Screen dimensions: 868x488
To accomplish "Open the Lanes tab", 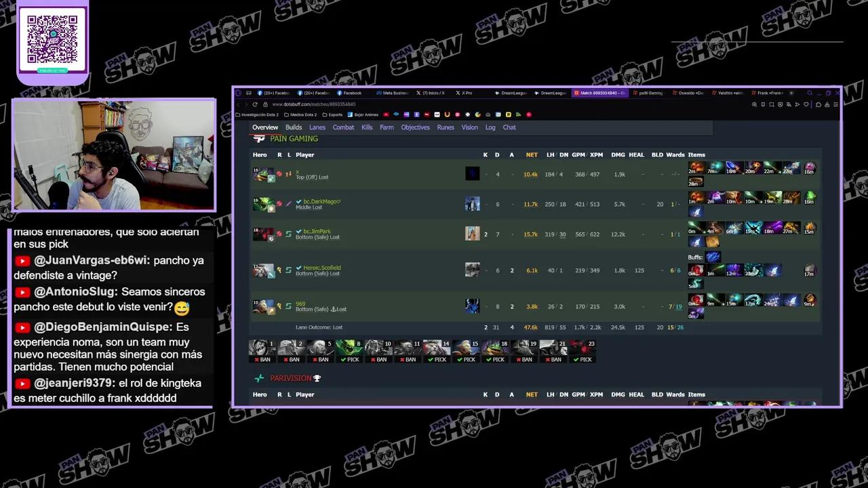I will click(x=317, y=127).
